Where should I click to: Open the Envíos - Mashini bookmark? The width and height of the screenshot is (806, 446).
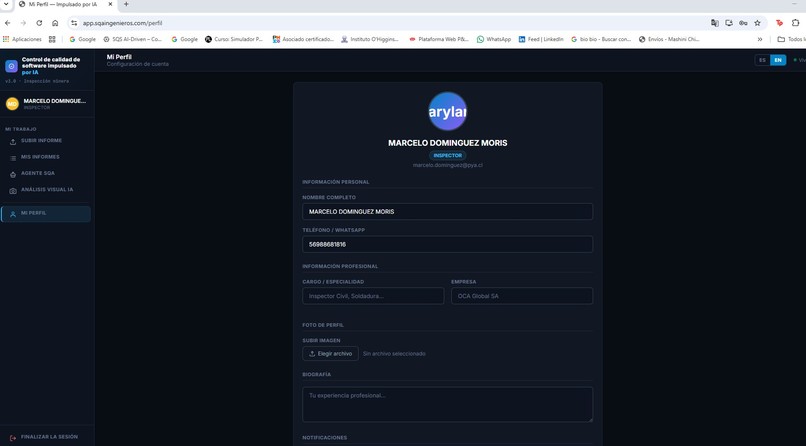pyautogui.click(x=669, y=39)
